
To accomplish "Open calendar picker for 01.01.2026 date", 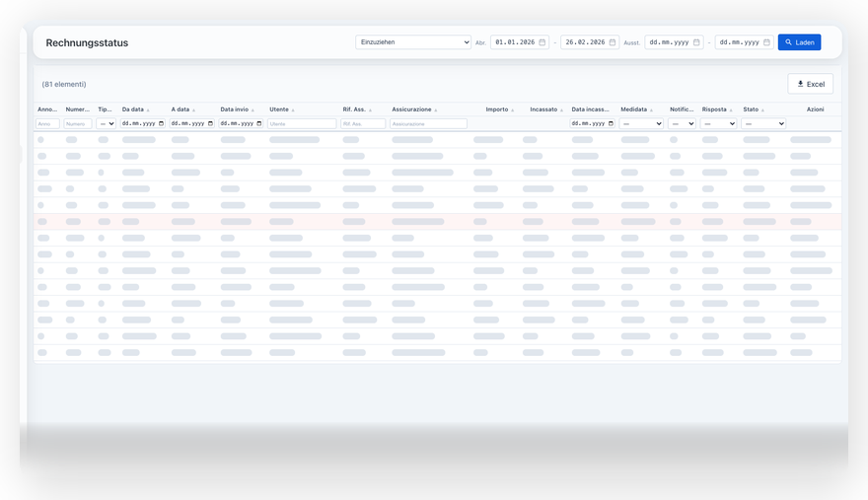I will (542, 42).
